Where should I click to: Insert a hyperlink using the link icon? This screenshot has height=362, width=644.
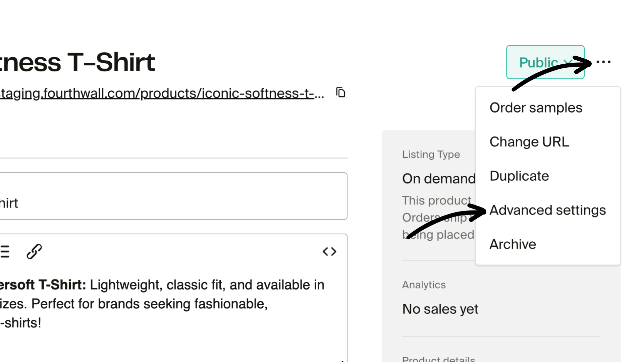click(34, 251)
